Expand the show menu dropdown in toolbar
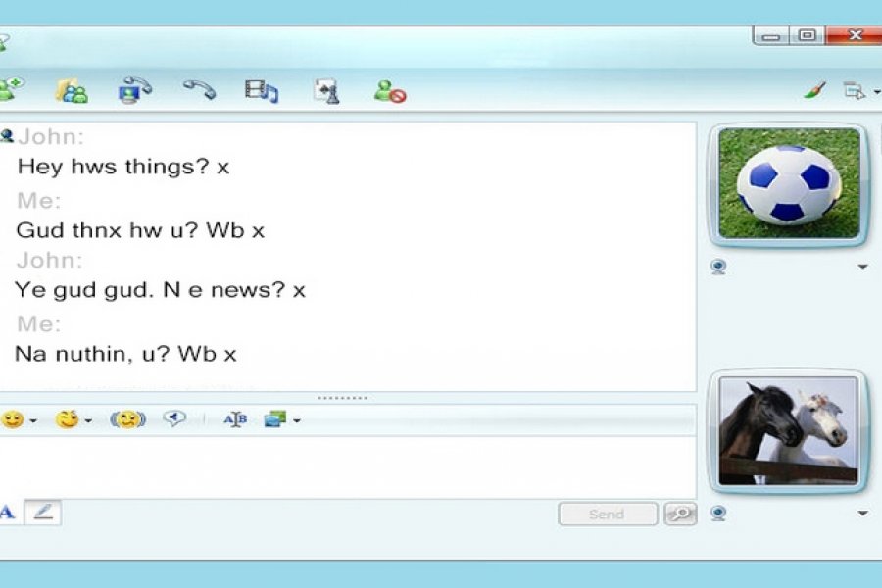The image size is (882, 588). click(860, 91)
